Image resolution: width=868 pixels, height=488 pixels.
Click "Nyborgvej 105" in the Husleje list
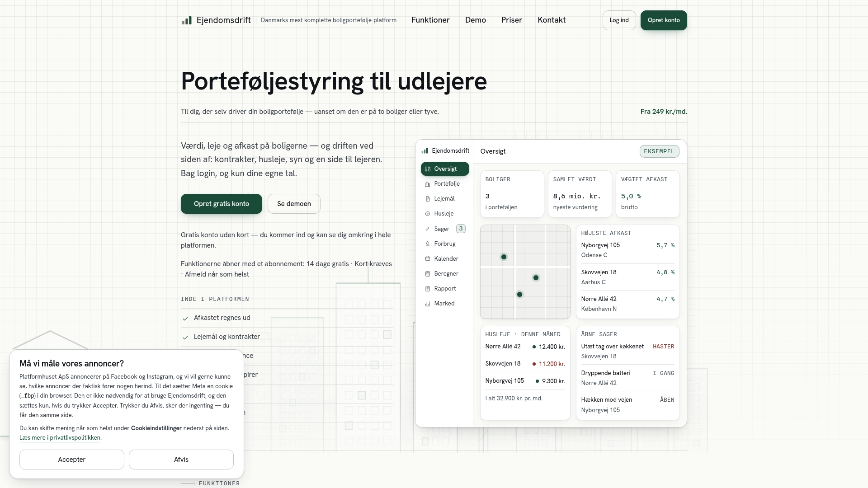click(x=505, y=381)
